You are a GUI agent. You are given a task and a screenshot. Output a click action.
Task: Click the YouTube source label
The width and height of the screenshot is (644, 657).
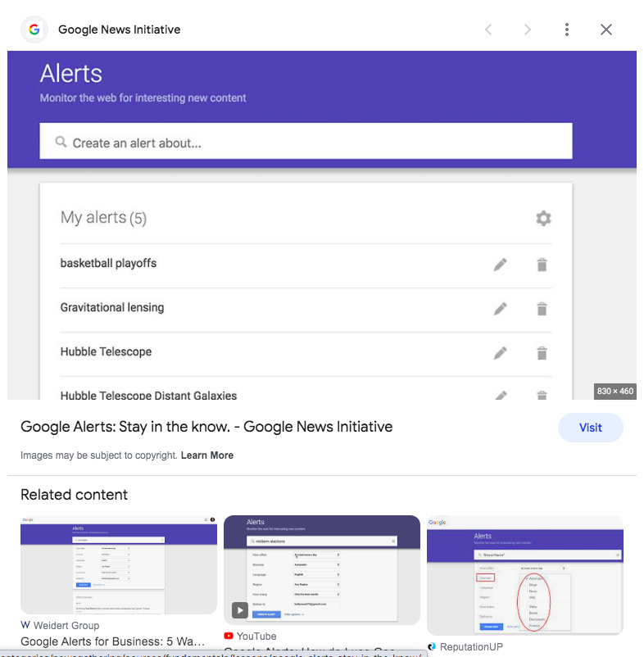click(x=256, y=636)
